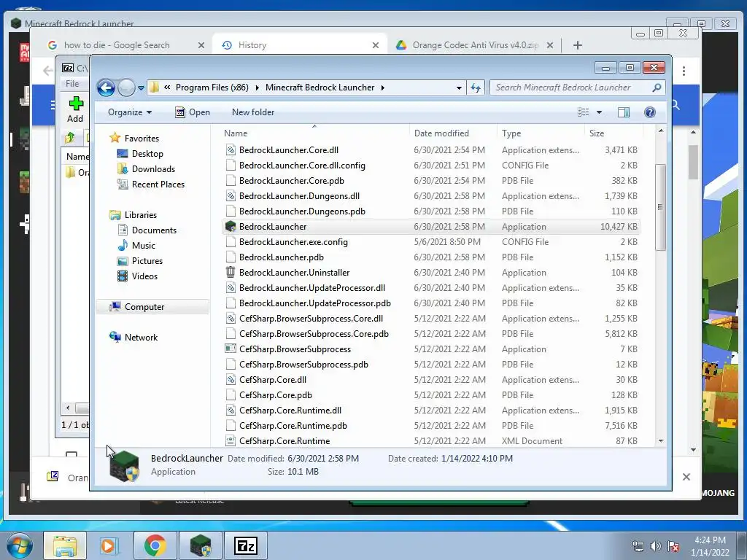Viewport: 747px width, 560px height.
Task: Switch to Orange Codec Anti Virus tab
Action: [475, 45]
